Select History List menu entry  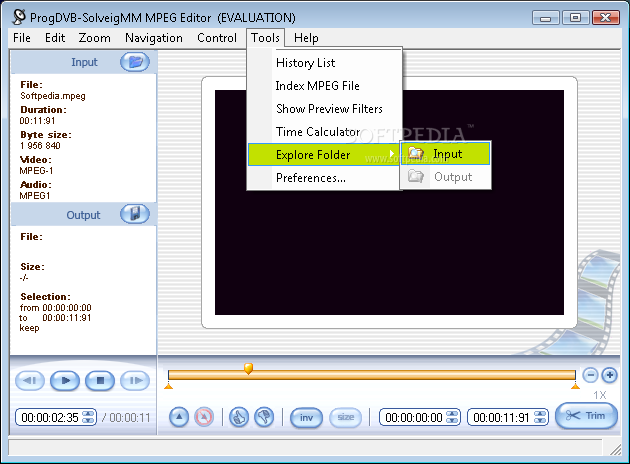pyautogui.click(x=325, y=63)
